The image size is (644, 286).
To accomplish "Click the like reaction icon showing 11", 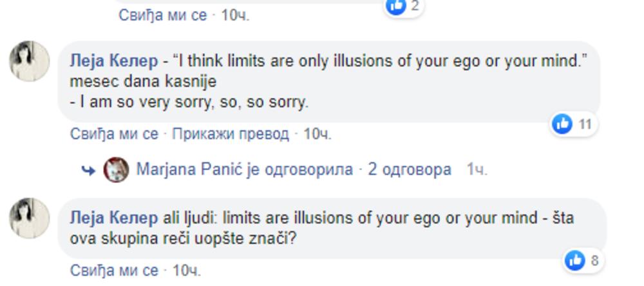I will (562, 124).
